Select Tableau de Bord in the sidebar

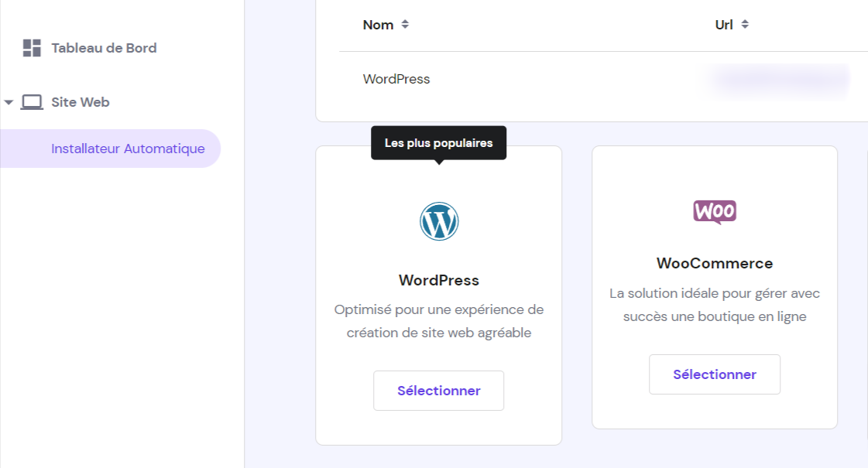click(103, 47)
